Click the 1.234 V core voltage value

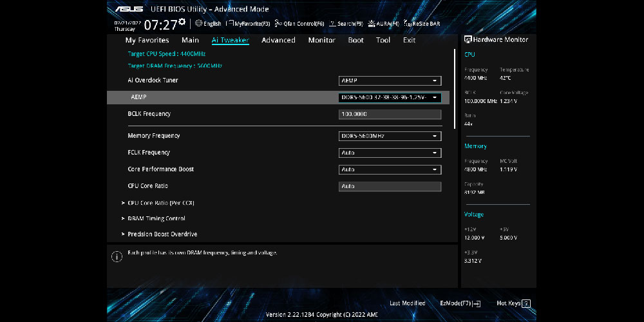(x=509, y=101)
